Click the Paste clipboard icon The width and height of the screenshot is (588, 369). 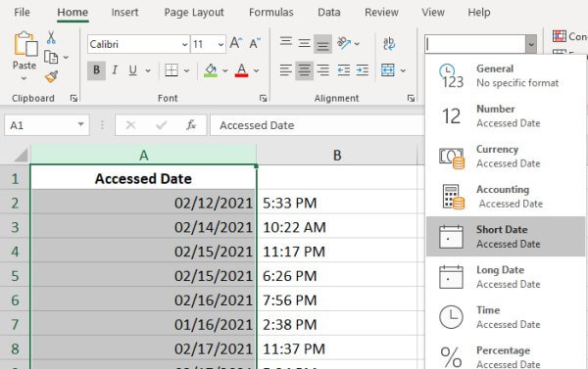(25, 44)
